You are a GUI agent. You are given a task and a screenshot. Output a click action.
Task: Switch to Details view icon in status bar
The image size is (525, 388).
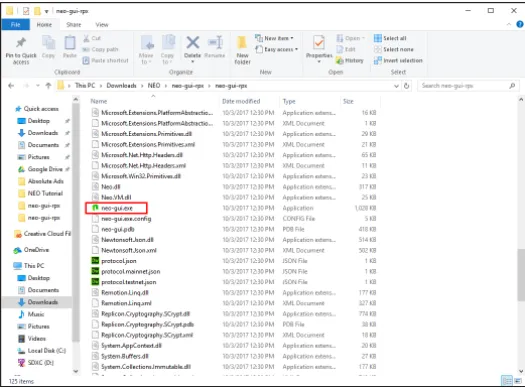pos(507,381)
